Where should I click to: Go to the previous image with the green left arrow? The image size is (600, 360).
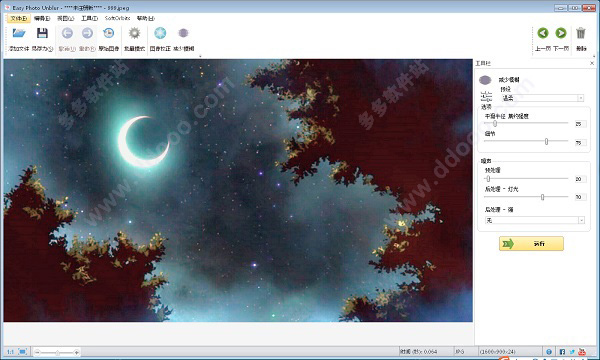pyautogui.click(x=543, y=33)
